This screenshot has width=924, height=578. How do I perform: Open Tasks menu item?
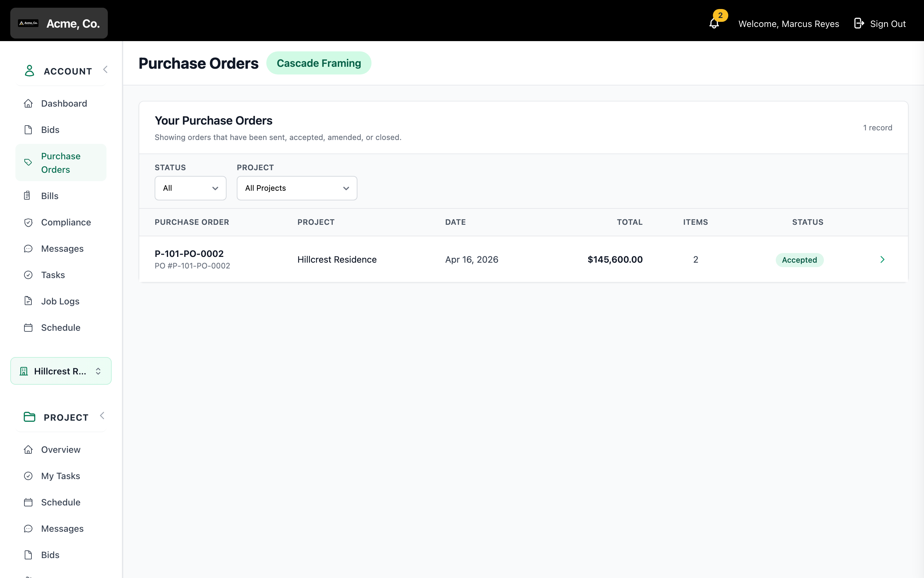[x=61, y=275]
